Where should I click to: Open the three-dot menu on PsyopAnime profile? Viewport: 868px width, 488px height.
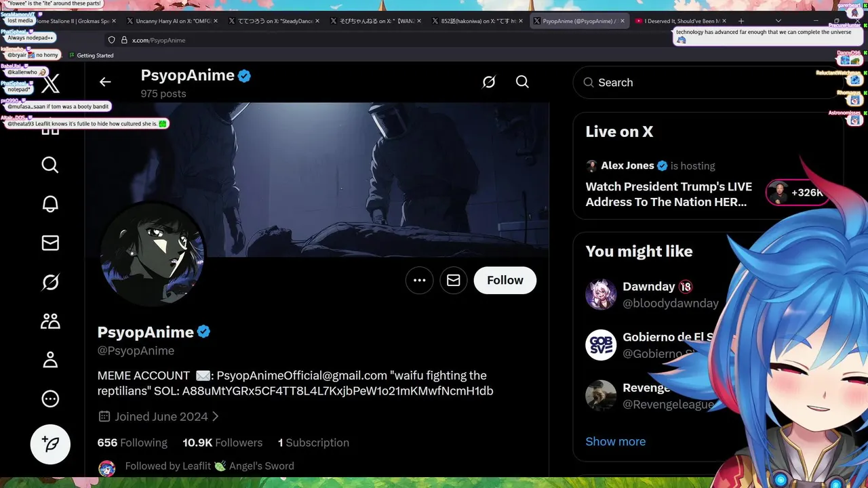(420, 281)
